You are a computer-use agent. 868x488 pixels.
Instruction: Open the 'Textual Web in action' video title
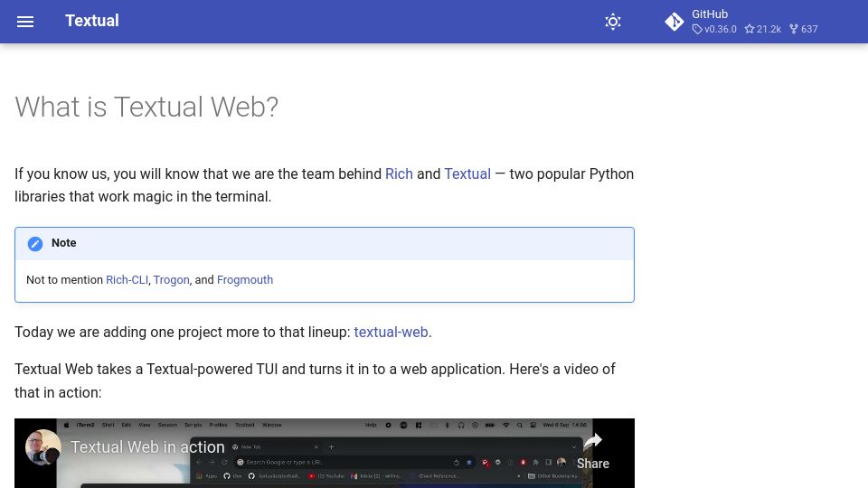[147, 447]
